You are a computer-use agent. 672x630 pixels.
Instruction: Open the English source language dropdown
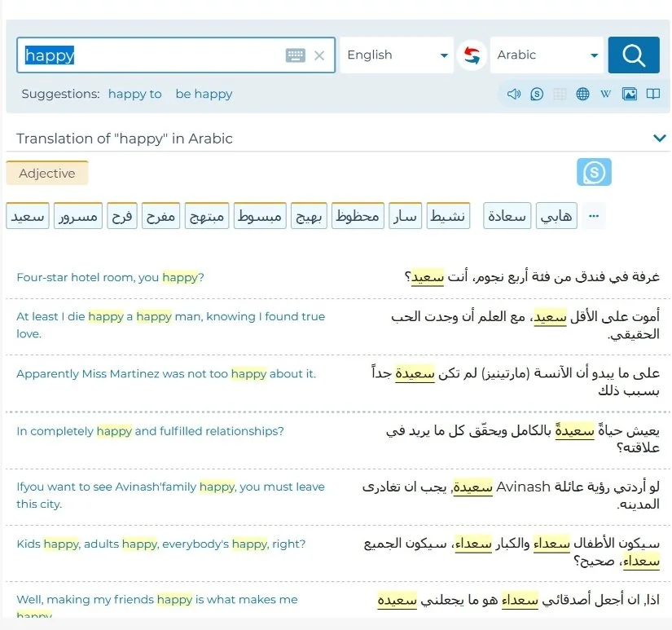[397, 55]
